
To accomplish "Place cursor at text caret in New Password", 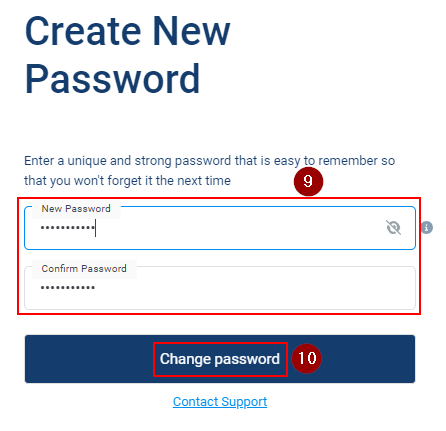I will (x=96, y=228).
